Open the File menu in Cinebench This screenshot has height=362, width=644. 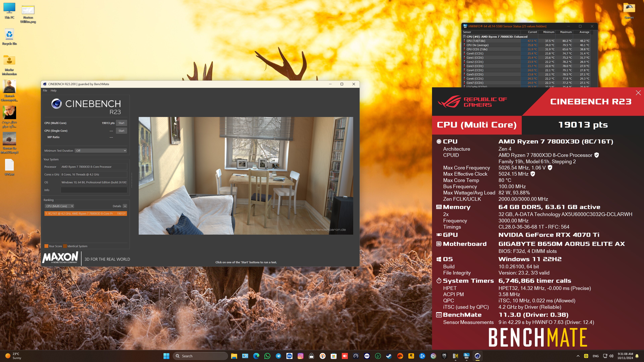45,90
